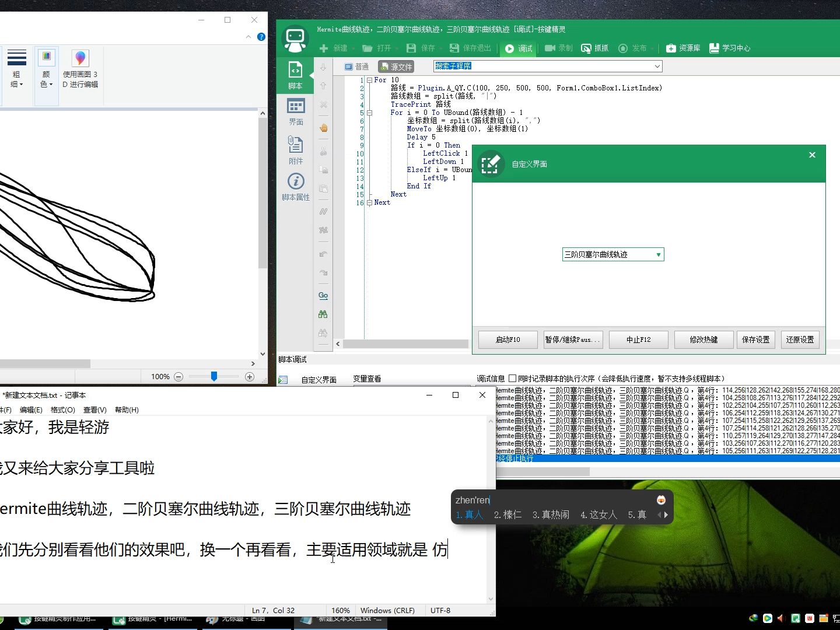Screen dimensions: 840x630
Task: Start debugging with the 调试 button
Action: coord(519,48)
